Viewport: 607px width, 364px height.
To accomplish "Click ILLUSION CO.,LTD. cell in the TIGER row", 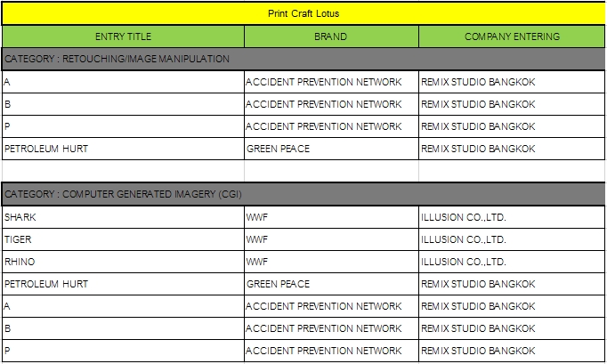I will coord(512,239).
